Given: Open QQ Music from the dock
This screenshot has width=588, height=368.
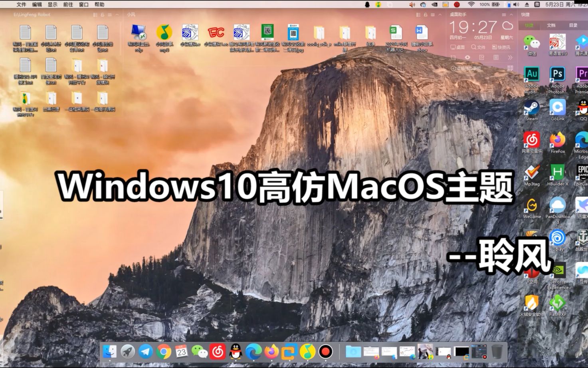Looking at the screenshot, I should [x=307, y=352].
